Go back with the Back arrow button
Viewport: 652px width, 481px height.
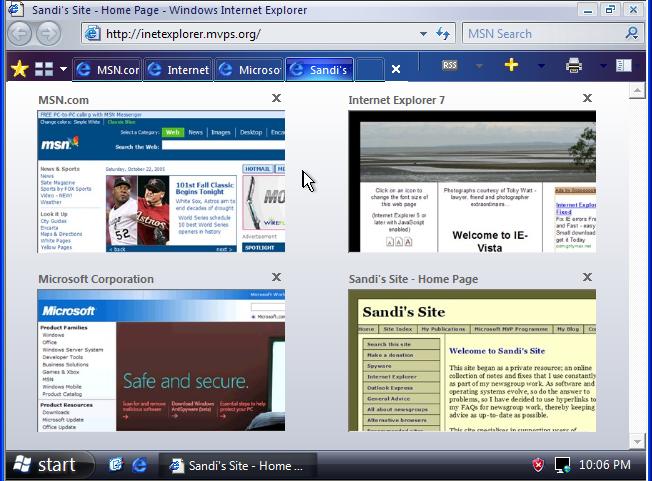[x=19, y=34]
